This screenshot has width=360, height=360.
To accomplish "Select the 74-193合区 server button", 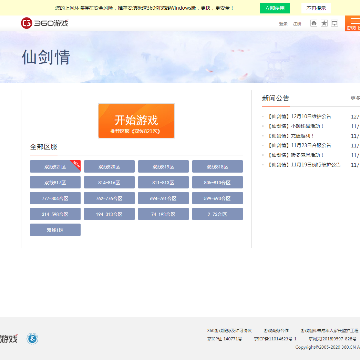I will [x=163, y=214].
